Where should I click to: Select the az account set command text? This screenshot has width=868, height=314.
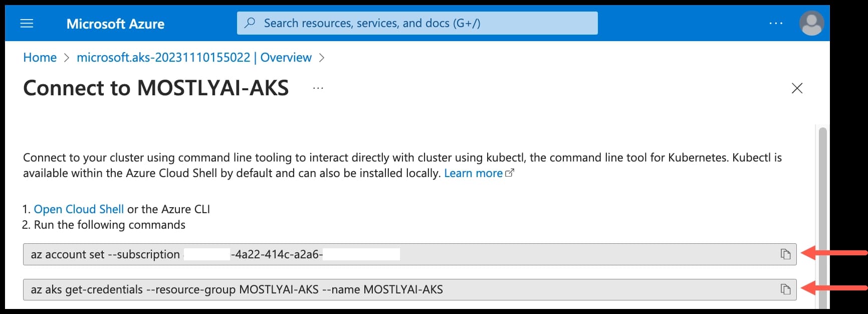(215, 254)
